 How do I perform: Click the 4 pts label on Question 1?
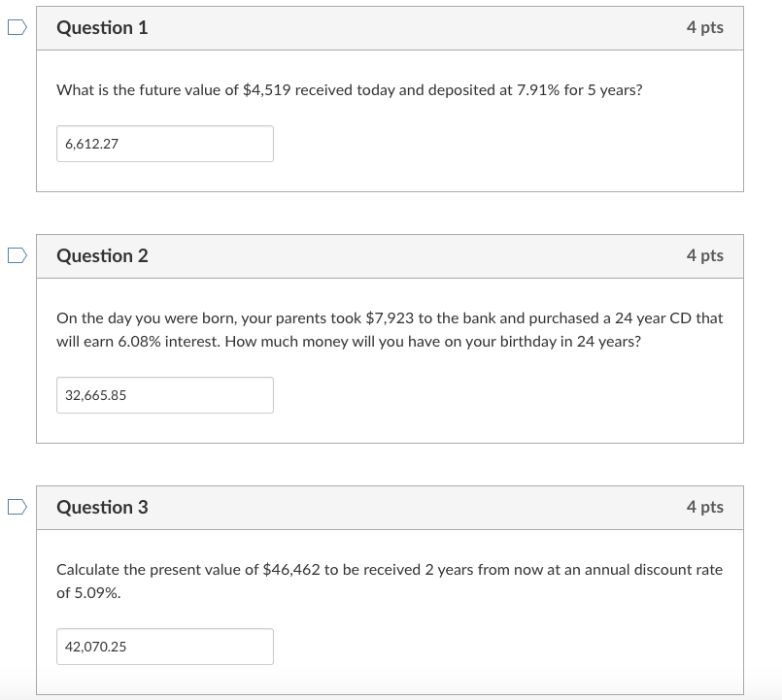pos(706,28)
